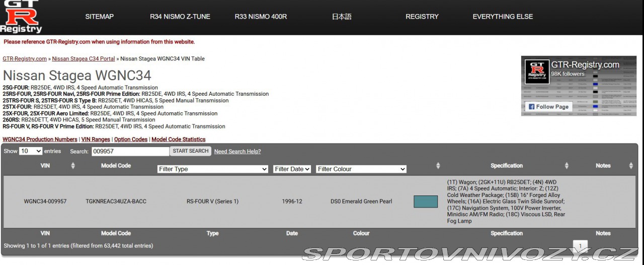Click the Showing 1 to 1 entries text
The height and width of the screenshot is (265, 644).
pos(78,246)
